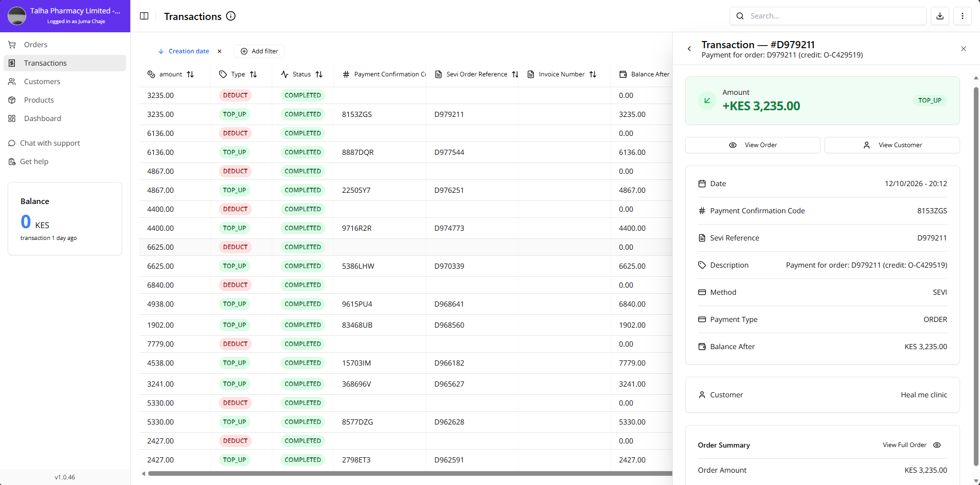Sort by Sevi Order Reference arrows
The image size is (980, 485).
coord(515,74)
